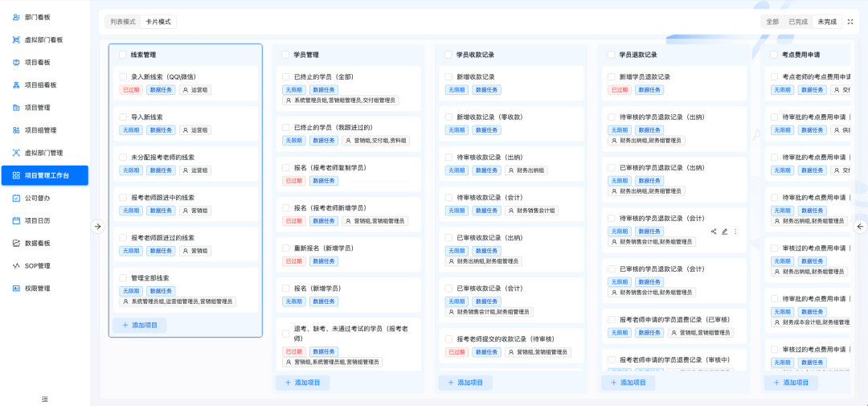Open 权限管理 in the sidebar
868x406 pixels.
(x=44, y=289)
